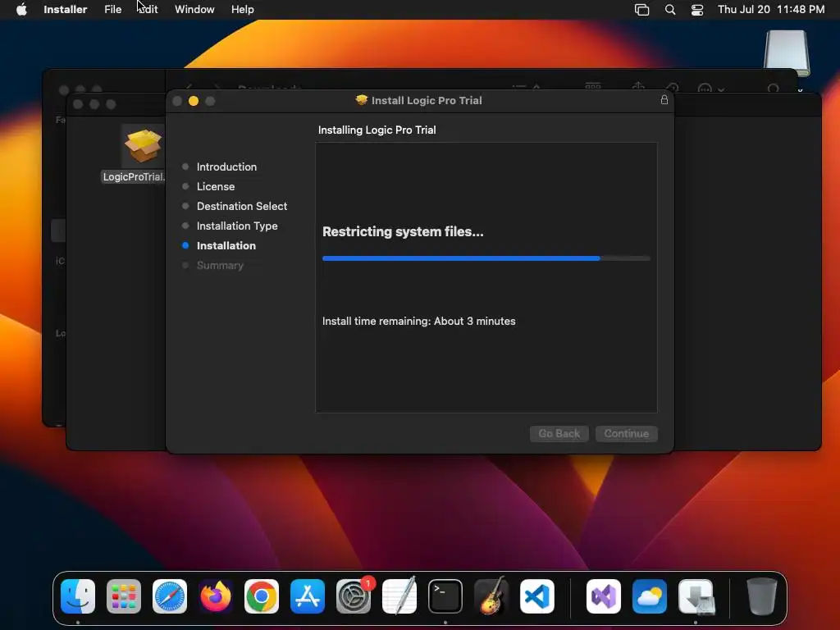Click the Go Back button
Screen dimensions: 840x630
coord(559,433)
